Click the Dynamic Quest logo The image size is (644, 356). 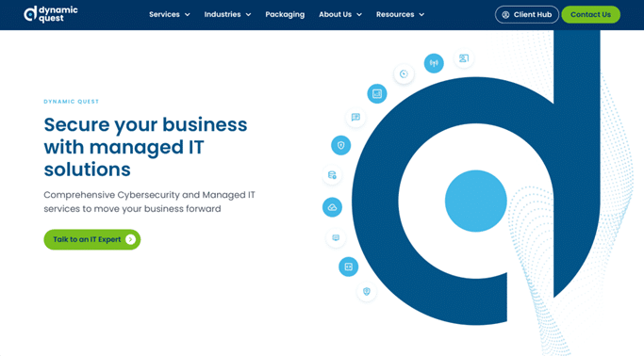(51, 14)
